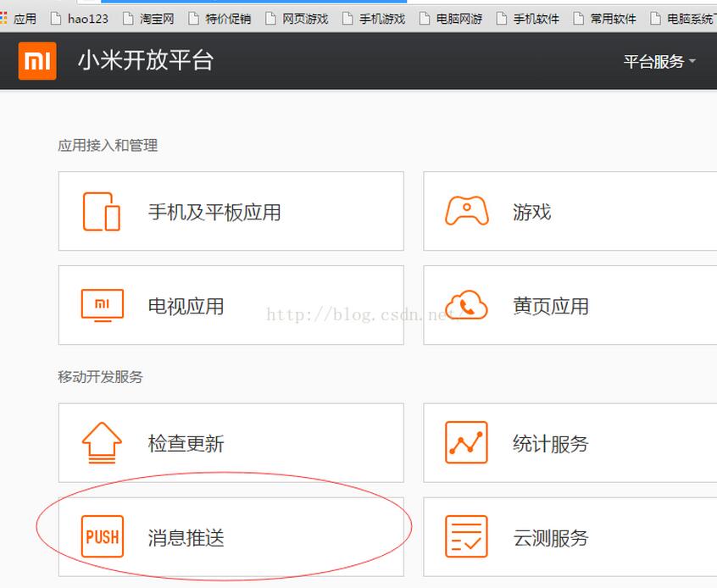Image resolution: width=717 pixels, height=588 pixels.
Task: Open the 电脑系统 bookmark
Action: (683, 19)
